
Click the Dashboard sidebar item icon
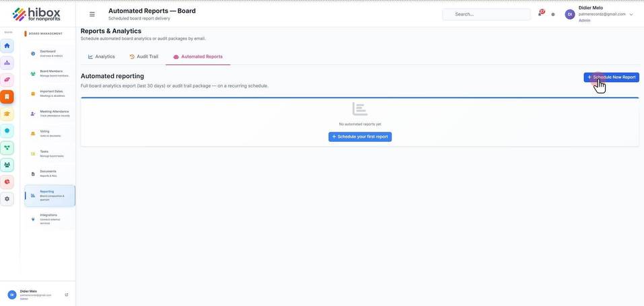point(33,54)
